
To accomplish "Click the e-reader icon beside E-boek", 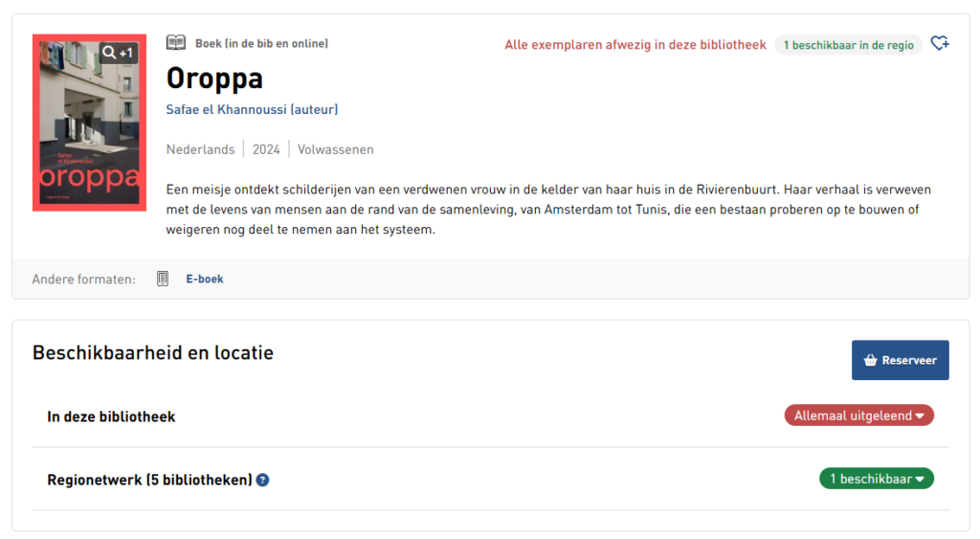I will (163, 279).
